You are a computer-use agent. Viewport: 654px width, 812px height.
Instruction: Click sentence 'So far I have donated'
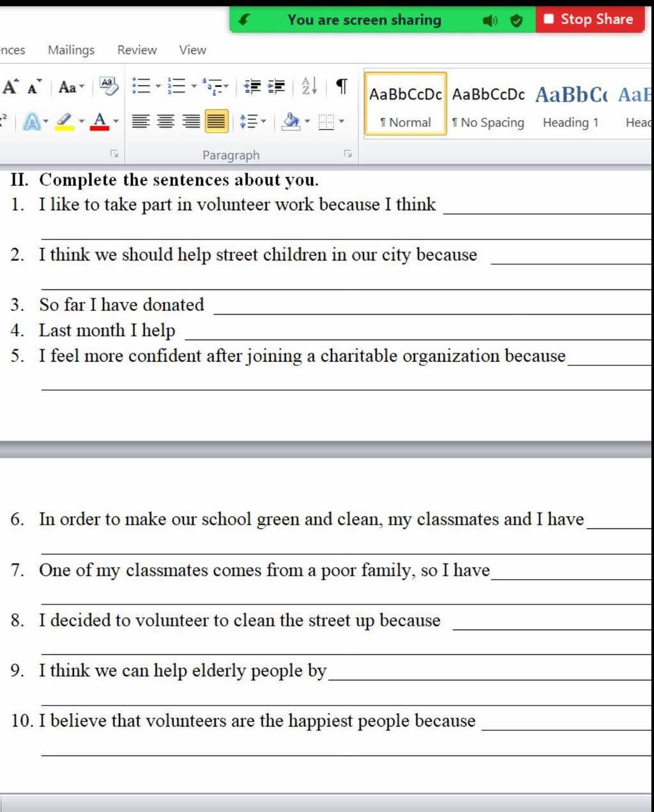pos(121,304)
